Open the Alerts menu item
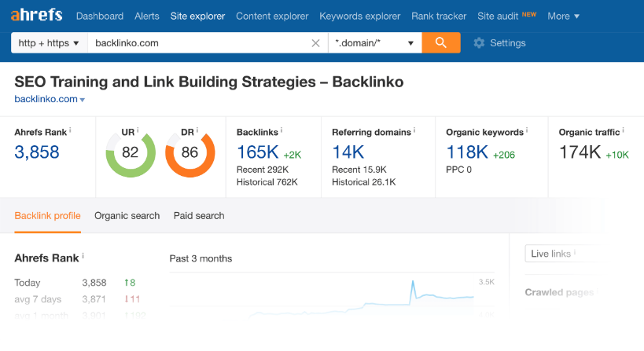 coord(146,16)
